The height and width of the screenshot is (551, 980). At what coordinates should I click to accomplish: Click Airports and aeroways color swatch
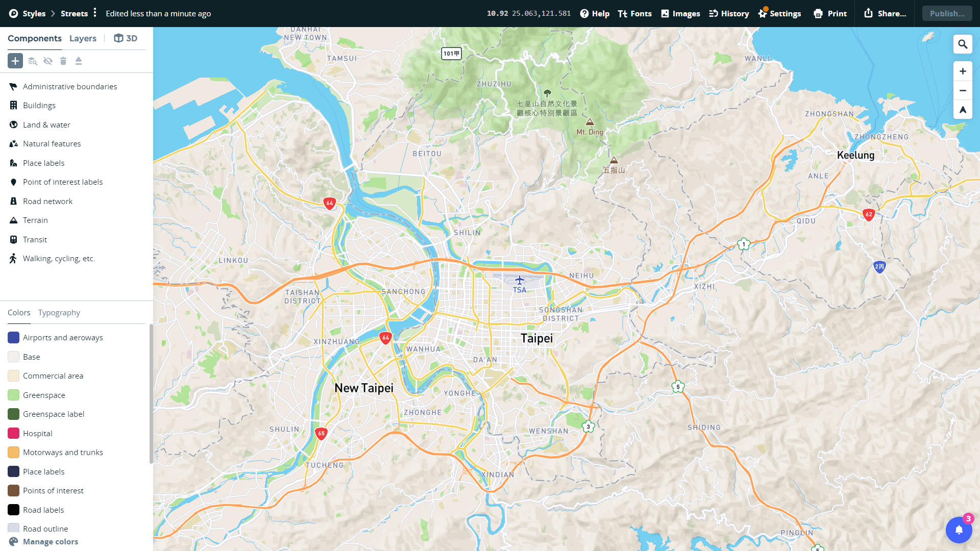(14, 338)
